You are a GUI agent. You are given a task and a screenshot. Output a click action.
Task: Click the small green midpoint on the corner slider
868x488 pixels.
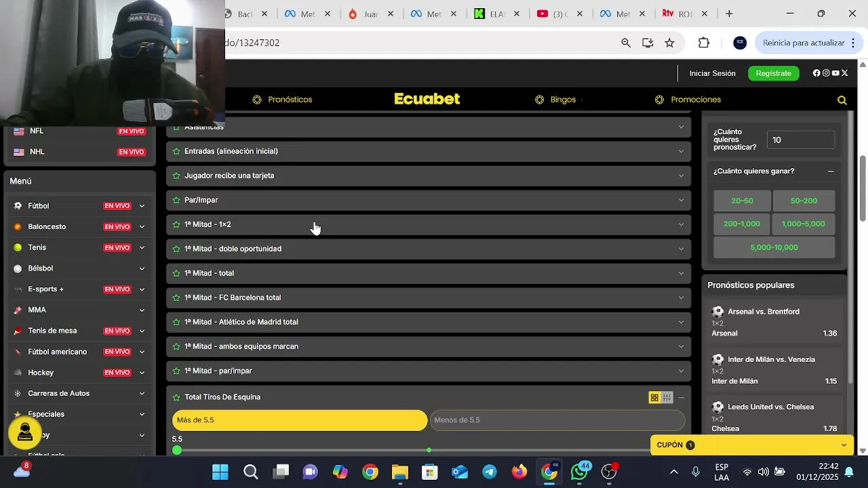click(429, 450)
